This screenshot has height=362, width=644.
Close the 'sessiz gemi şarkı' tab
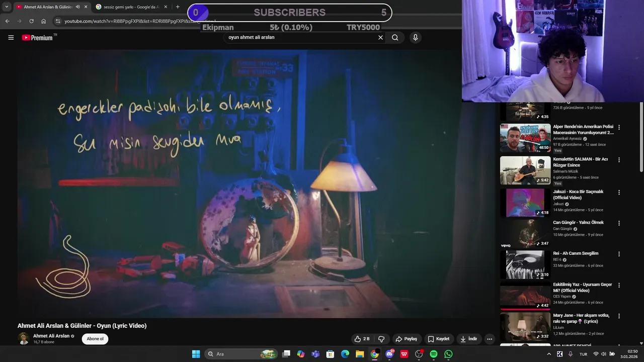click(x=165, y=7)
